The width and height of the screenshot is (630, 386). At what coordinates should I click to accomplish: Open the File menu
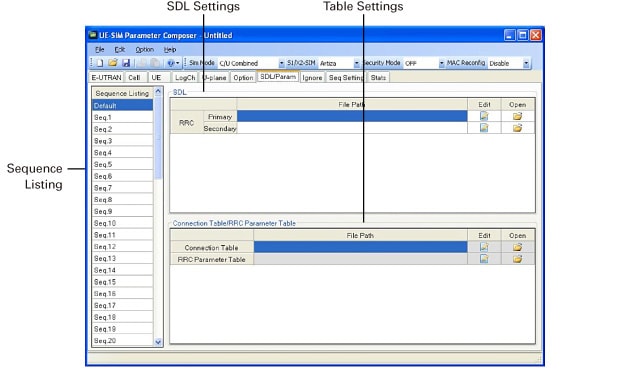100,49
